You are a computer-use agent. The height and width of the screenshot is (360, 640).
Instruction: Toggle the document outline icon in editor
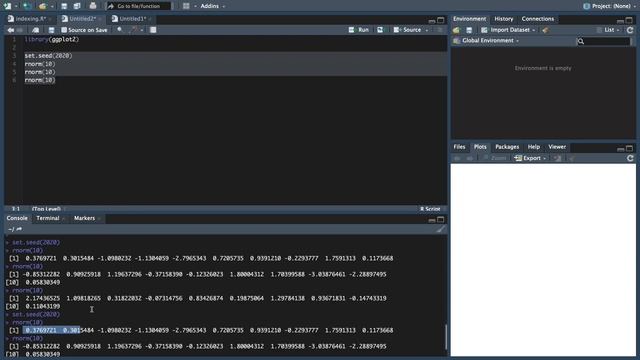[440, 30]
